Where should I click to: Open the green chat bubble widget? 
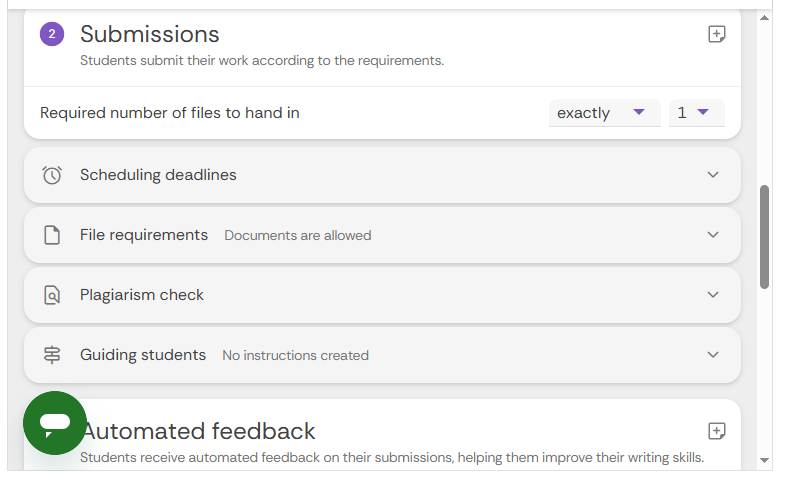click(55, 423)
